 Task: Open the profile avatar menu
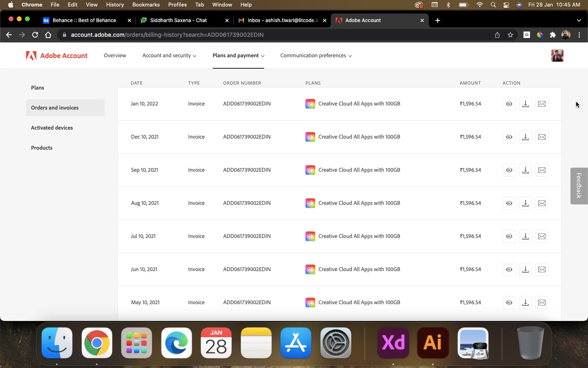pos(557,56)
